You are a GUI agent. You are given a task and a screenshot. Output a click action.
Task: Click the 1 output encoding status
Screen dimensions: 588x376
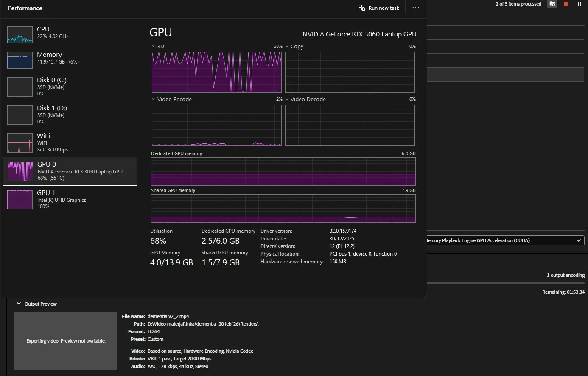pyautogui.click(x=566, y=275)
